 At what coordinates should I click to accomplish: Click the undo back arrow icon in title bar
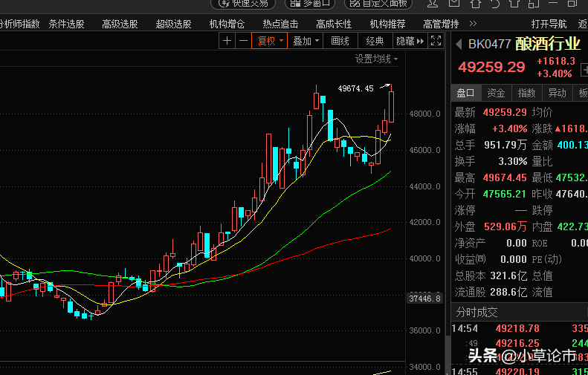[x=495, y=4]
